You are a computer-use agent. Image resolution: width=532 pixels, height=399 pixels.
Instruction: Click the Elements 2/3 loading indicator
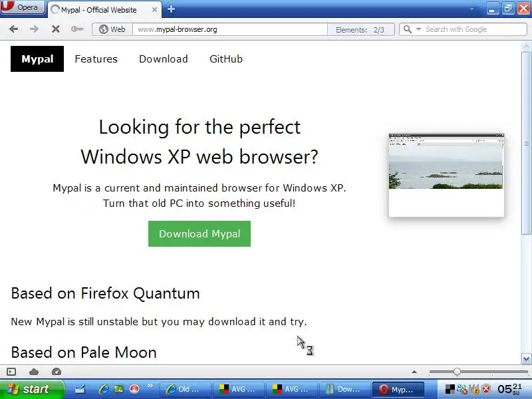click(360, 29)
